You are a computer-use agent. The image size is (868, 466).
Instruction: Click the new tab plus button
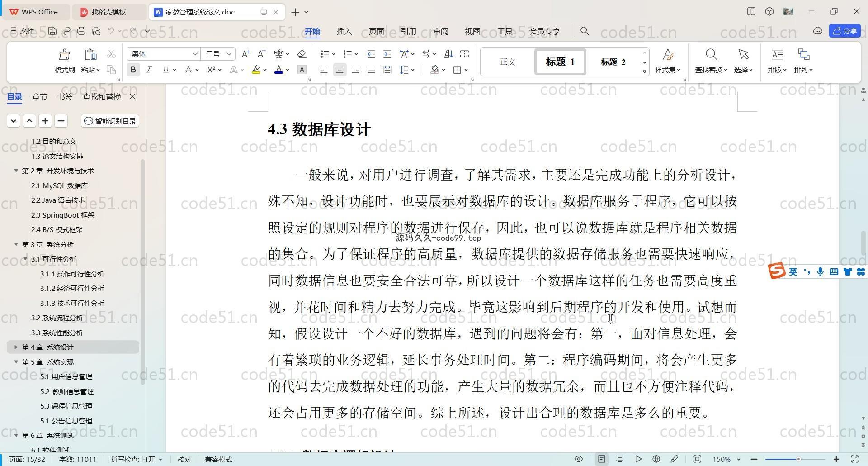(x=295, y=12)
